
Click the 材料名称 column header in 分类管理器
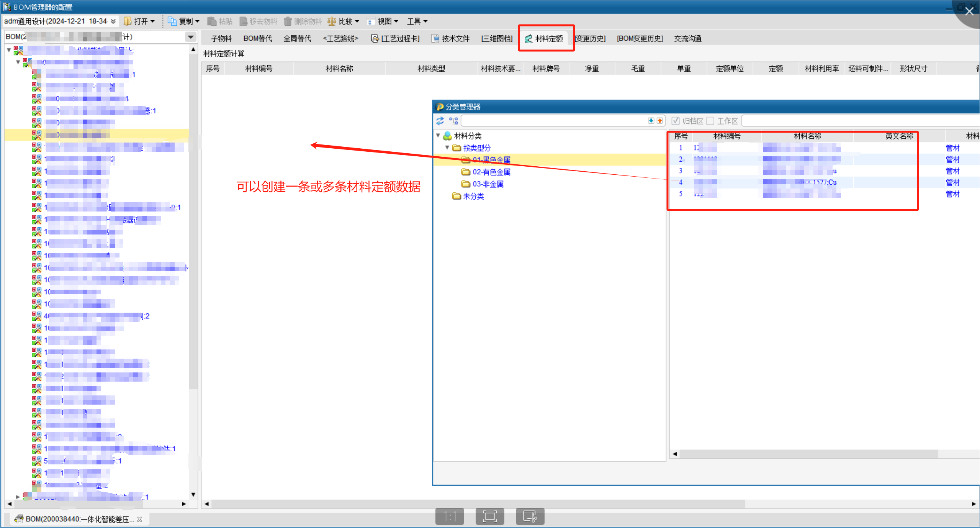[807, 136]
